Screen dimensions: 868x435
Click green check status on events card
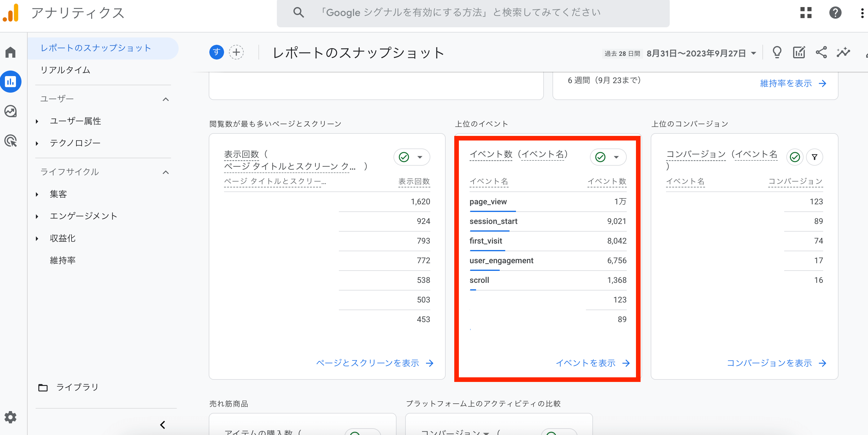point(600,157)
